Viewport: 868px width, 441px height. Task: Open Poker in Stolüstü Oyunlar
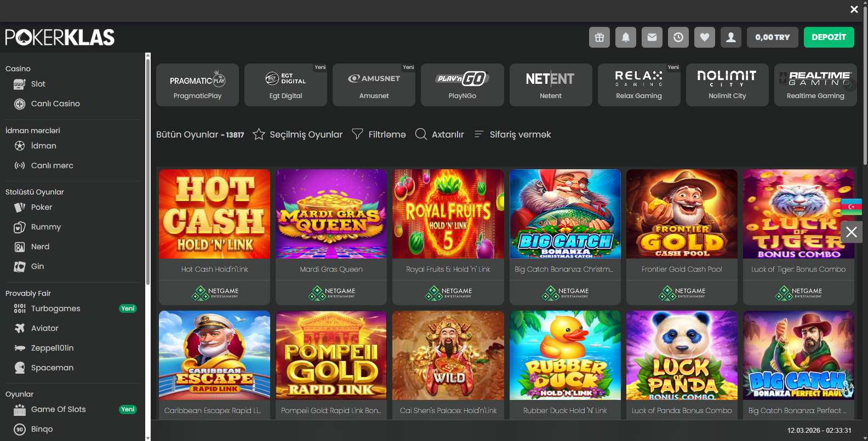point(42,207)
